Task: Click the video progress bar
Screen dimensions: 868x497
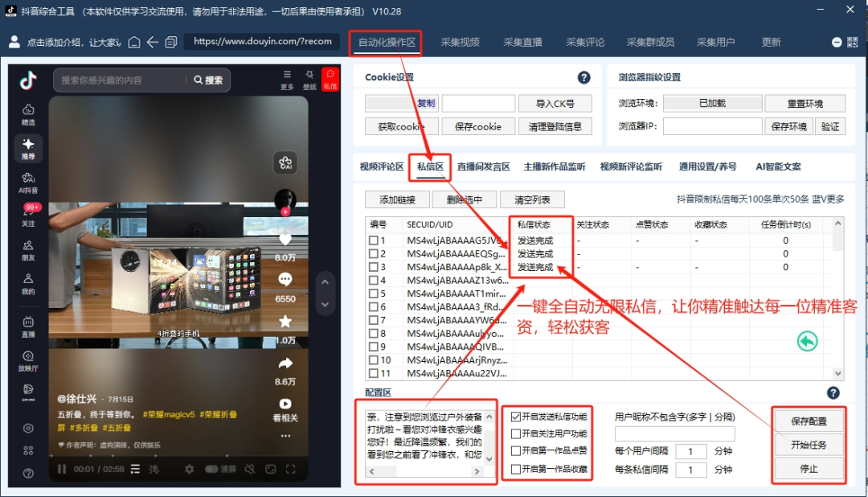Action: 177,456
